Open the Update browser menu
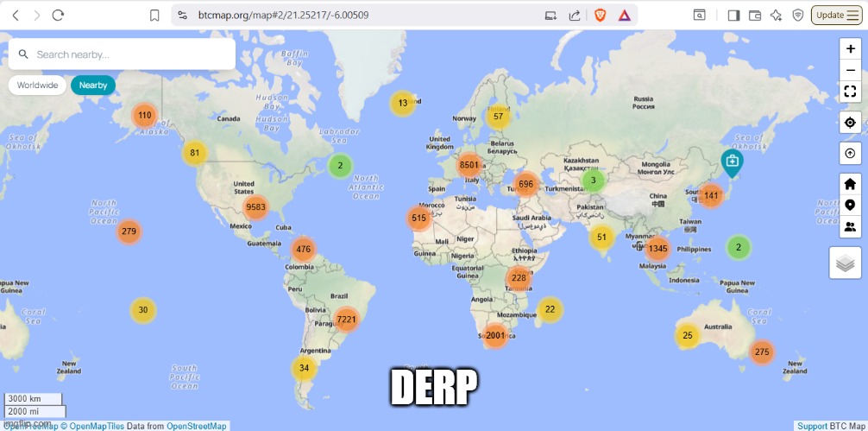This screenshot has width=868, height=431. pyautogui.click(x=836, y=15)
